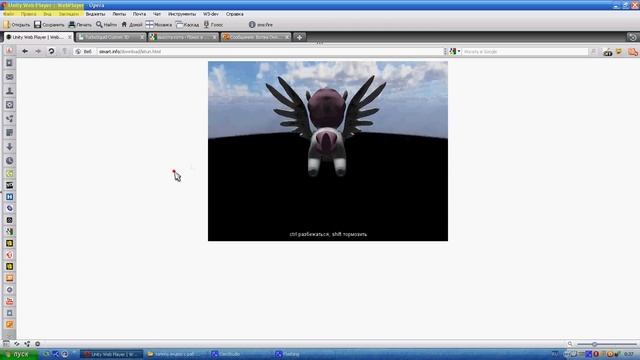Go forward with the forward arrow
This screenshot has height=360, width=640.
[x=38, y=51]
